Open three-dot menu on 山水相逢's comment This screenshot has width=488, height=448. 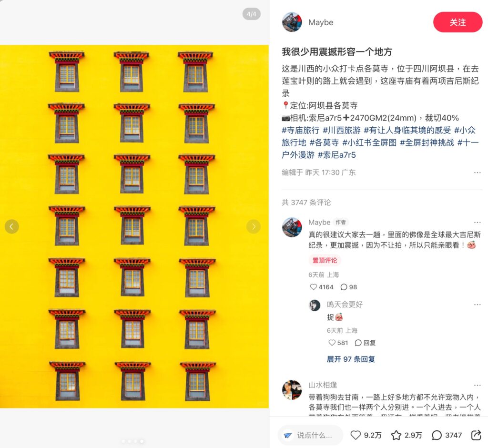477,386
